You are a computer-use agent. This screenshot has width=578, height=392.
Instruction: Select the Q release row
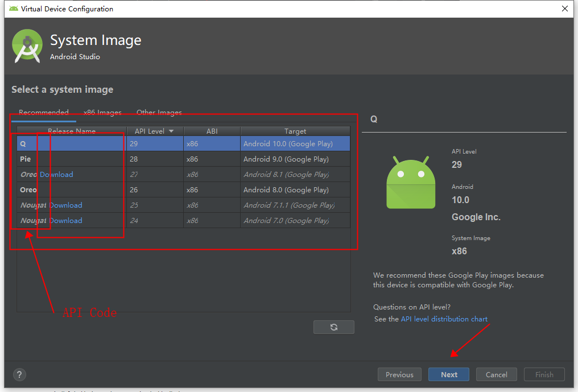point(183,143)
